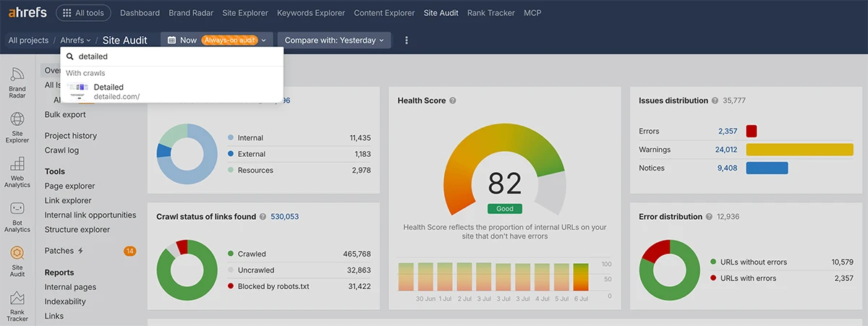This screenshot has width=868, height=326.
Task: Click the Internal count 11,435
Action: click(x=359, y=137)
